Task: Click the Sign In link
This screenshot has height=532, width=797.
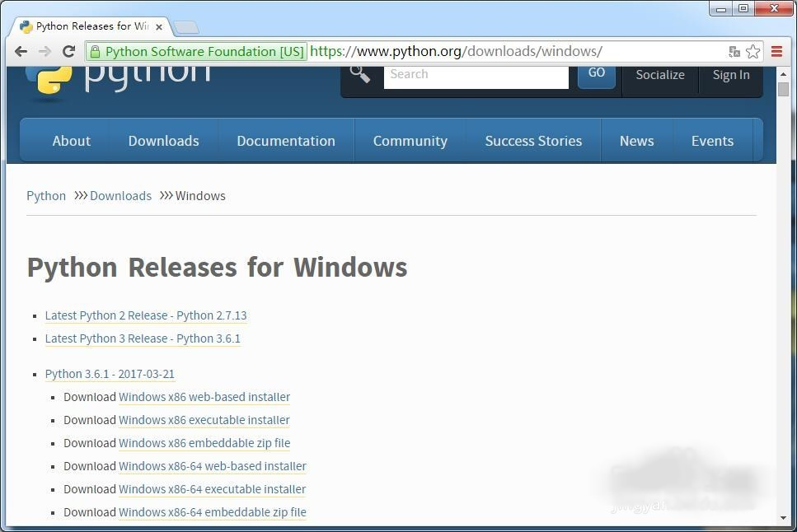Action: [x=730, y=75]
